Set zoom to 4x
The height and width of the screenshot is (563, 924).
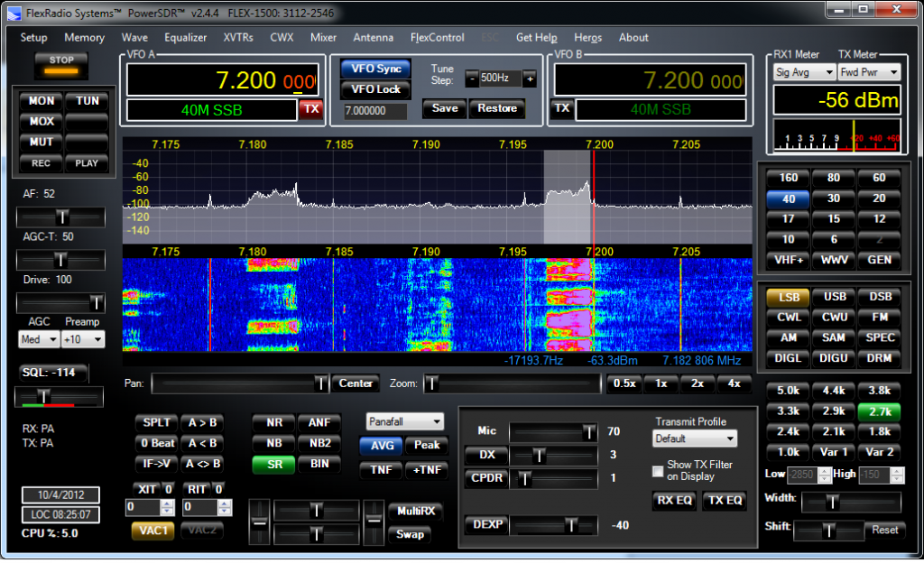point(734,383)
